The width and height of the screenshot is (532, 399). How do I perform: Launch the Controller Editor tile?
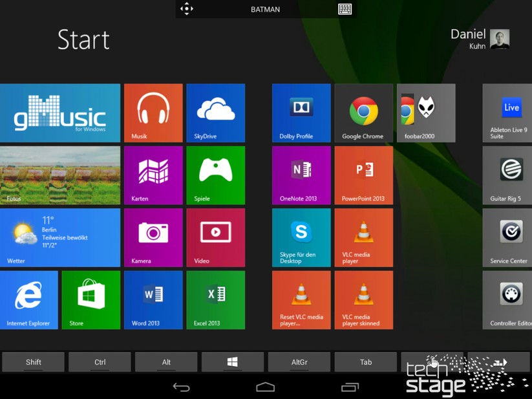507,300
